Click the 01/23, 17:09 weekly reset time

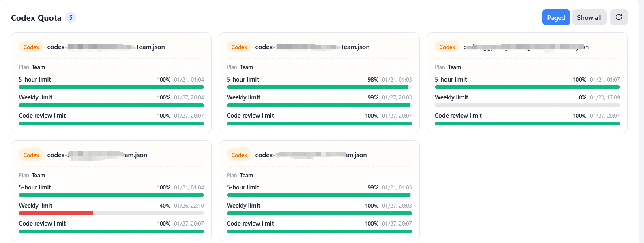605,97
